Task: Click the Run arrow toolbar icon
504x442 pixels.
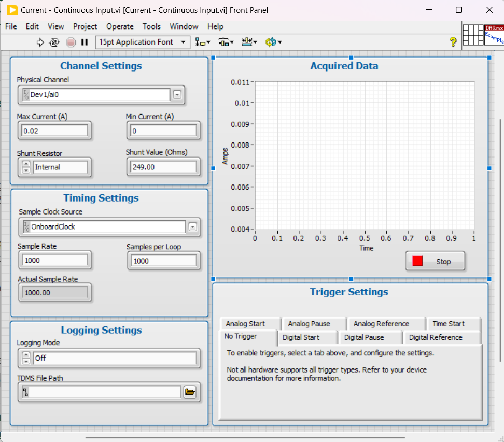Action: click(40, 42)
